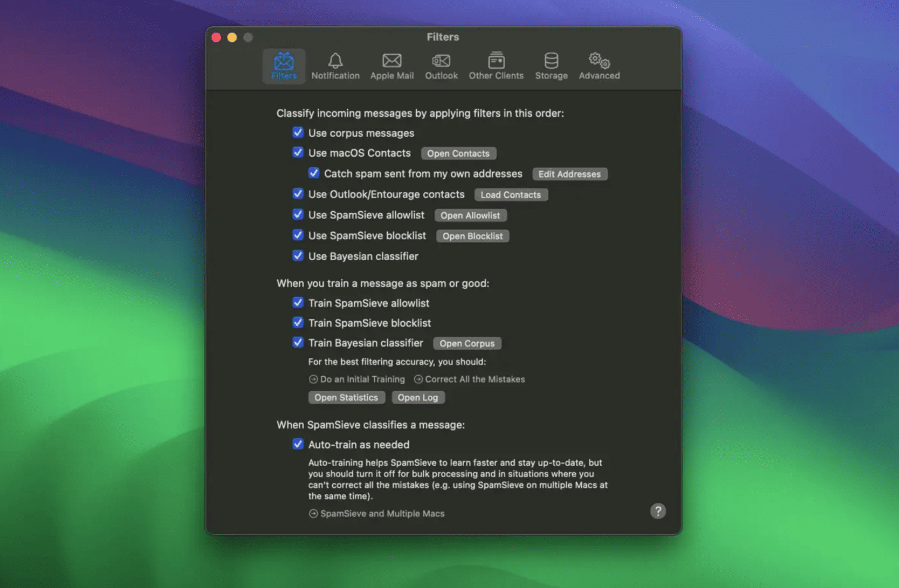Click the Filters window title text
The height and width of the screenshot is (588, 899).
click(443, 37)
